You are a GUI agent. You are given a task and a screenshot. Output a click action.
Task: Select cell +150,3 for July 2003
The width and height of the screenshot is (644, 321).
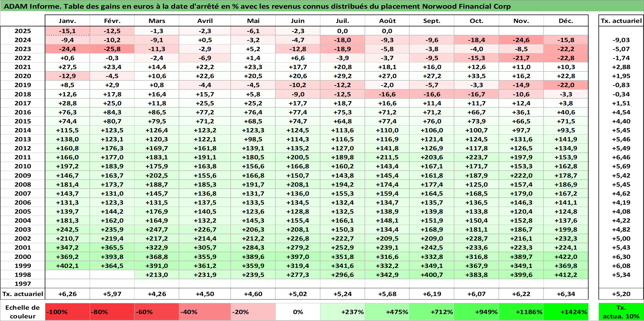click(x=342, y=229)
